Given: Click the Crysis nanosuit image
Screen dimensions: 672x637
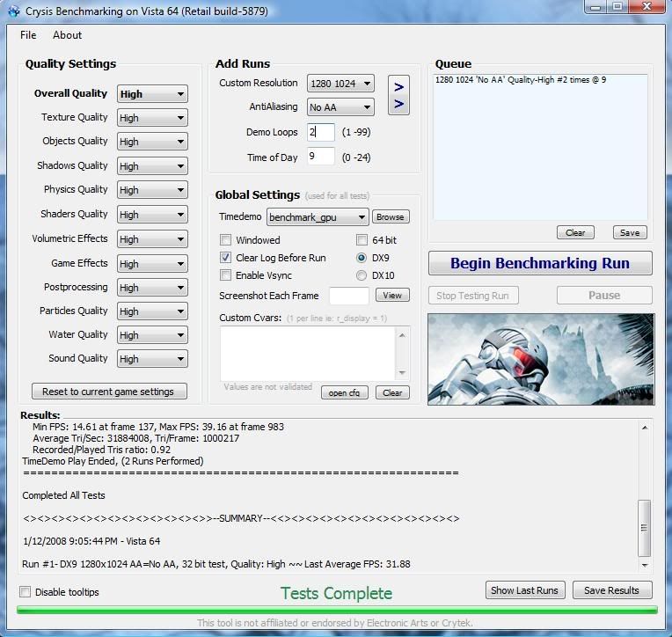Looking at the screenshot, I should click(541, 359).
